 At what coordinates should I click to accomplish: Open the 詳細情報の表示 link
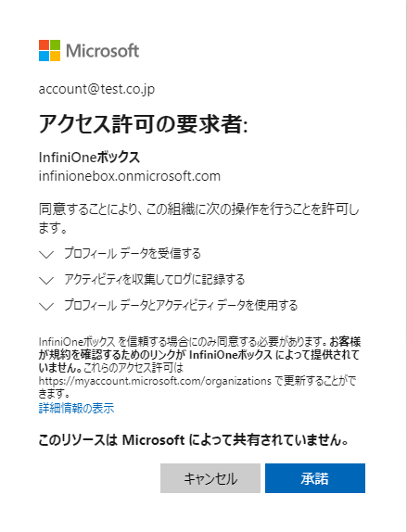point(76,408)
